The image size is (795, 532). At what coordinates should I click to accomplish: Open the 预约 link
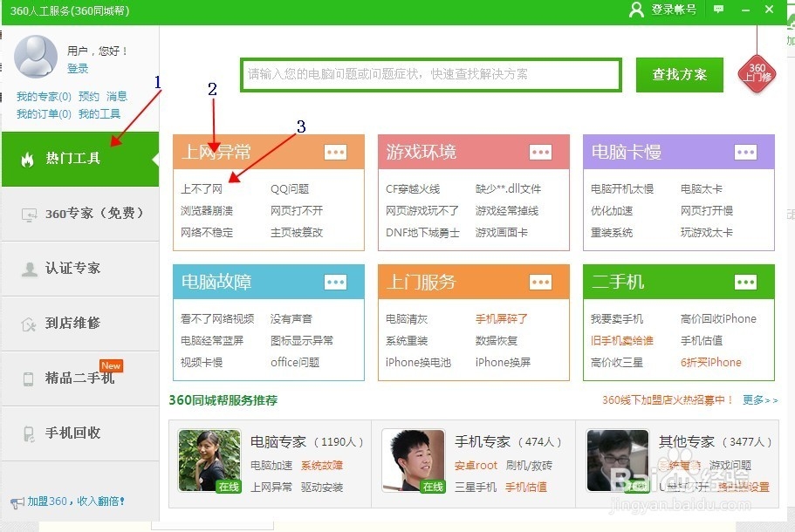click(89, 96)
